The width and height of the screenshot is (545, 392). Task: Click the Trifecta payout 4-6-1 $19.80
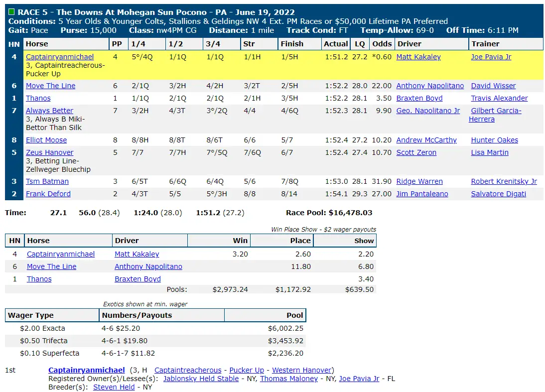point(125,341)
